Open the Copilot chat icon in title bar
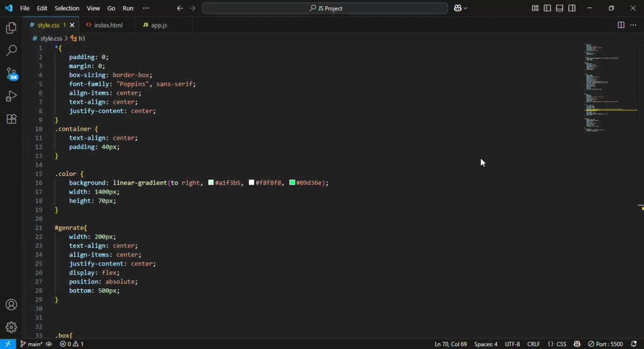Image resolution: width=644 pixels, height=349 pixels. (457, 8)
